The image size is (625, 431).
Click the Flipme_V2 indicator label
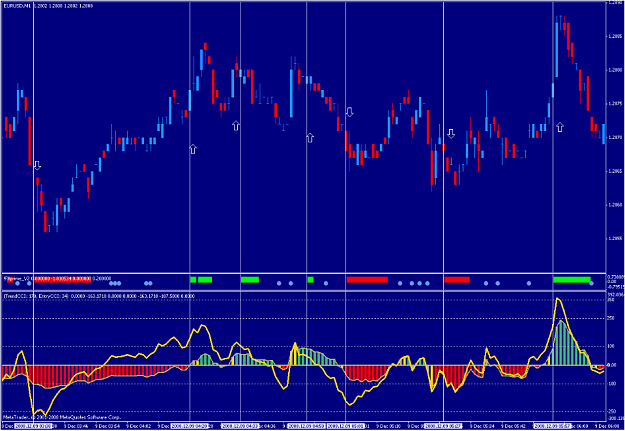(x=17, y=279)
